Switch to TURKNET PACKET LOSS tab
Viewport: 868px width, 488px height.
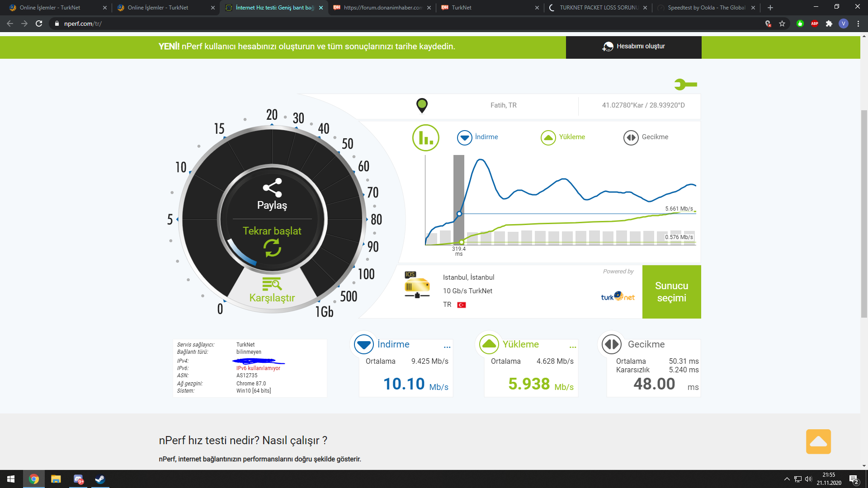point(599,8)
